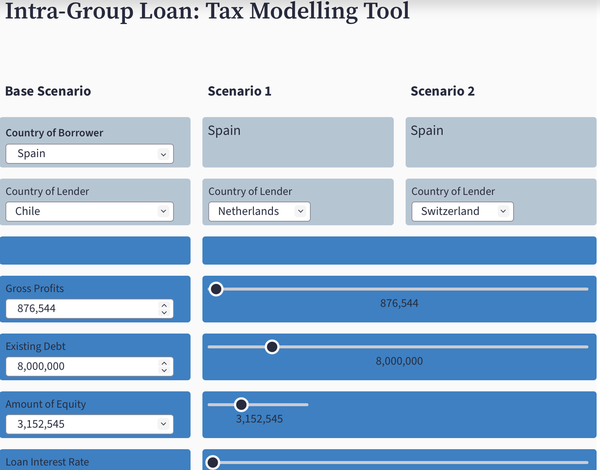The width and height of the screenshot is (600, 470).
Task: Decrease Existing Debt with down stepper arrow
Action: pyautogui.click(x=164, y=370)
